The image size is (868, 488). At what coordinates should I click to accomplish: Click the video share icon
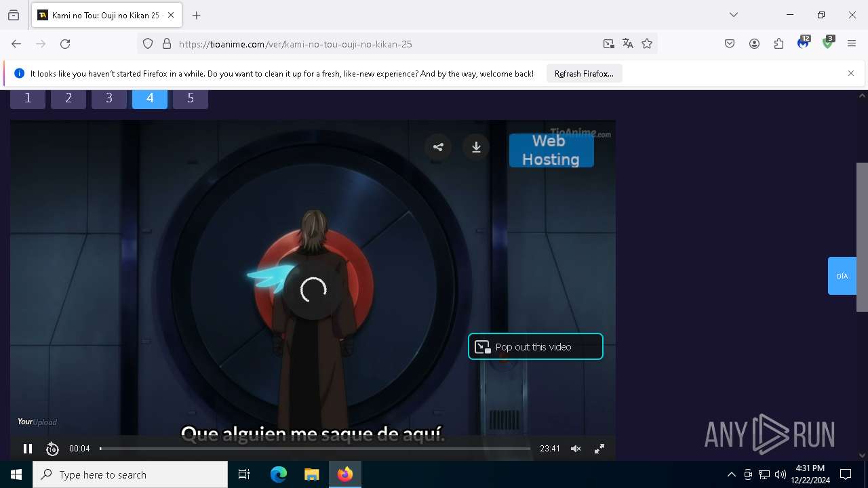[x=438, y=147]
